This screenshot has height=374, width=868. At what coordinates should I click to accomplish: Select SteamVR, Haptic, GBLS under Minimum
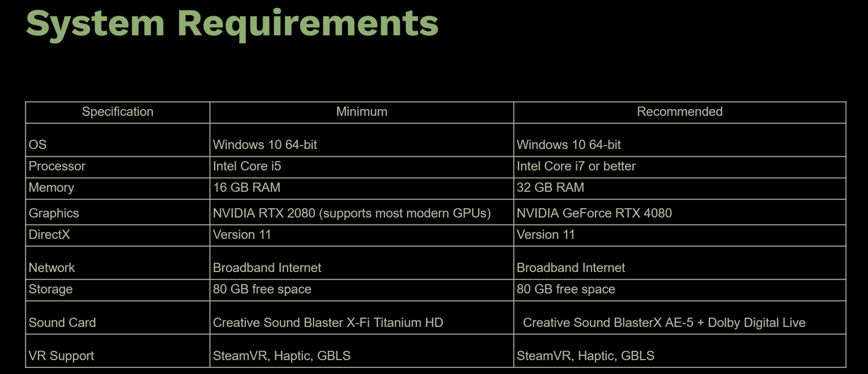pos(281,355)
